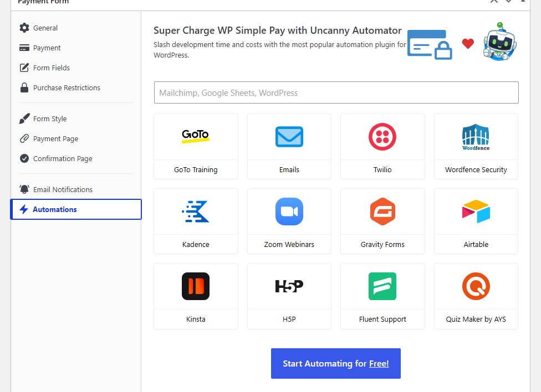Click the Form Style brush icon
Viewport: 541px width, 392px height.
pos(24,118)
